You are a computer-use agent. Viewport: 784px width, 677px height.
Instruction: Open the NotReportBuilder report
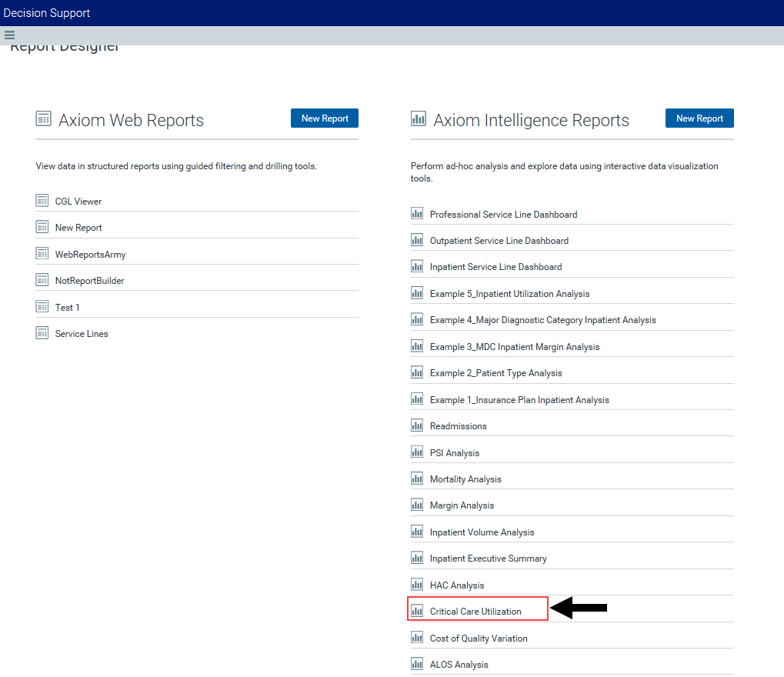click(89, 281)
